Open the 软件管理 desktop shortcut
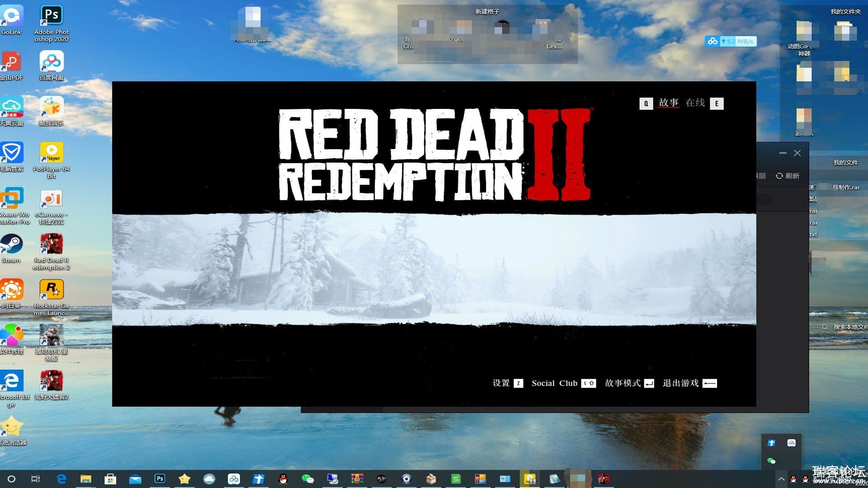This screenshot has height=488, width=868. 11,339
